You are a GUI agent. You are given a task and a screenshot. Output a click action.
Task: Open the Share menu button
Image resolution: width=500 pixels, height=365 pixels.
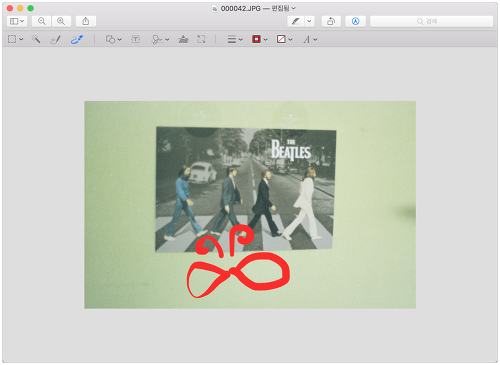coord(86,21)
